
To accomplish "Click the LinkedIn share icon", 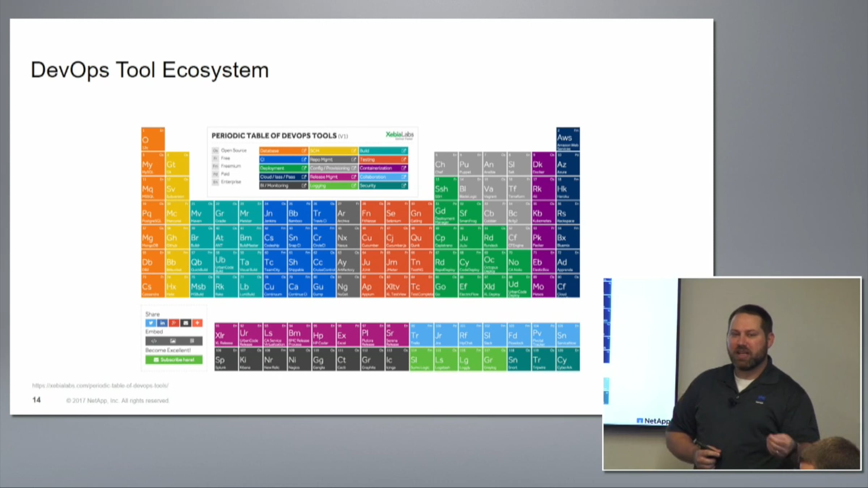I will (162, 323).
